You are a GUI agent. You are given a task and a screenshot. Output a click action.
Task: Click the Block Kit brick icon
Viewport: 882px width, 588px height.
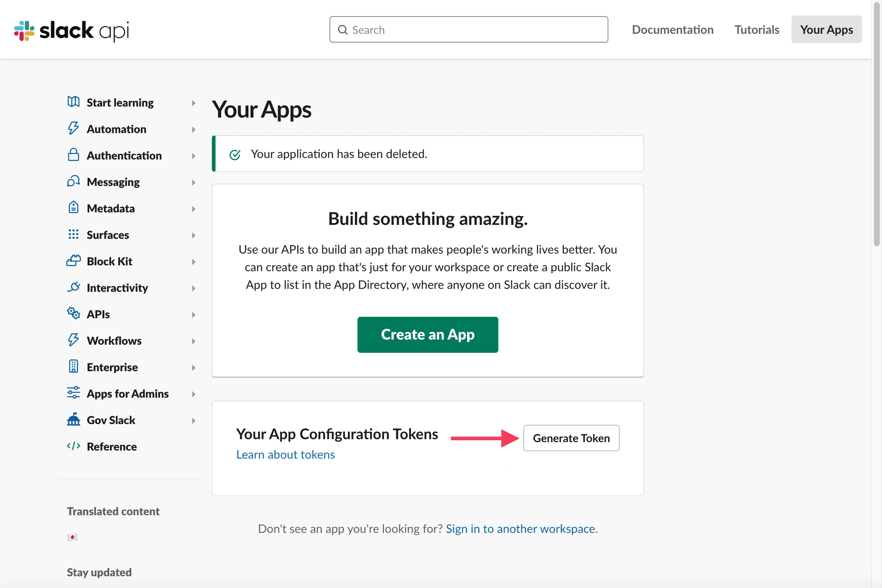click(73, 261)
